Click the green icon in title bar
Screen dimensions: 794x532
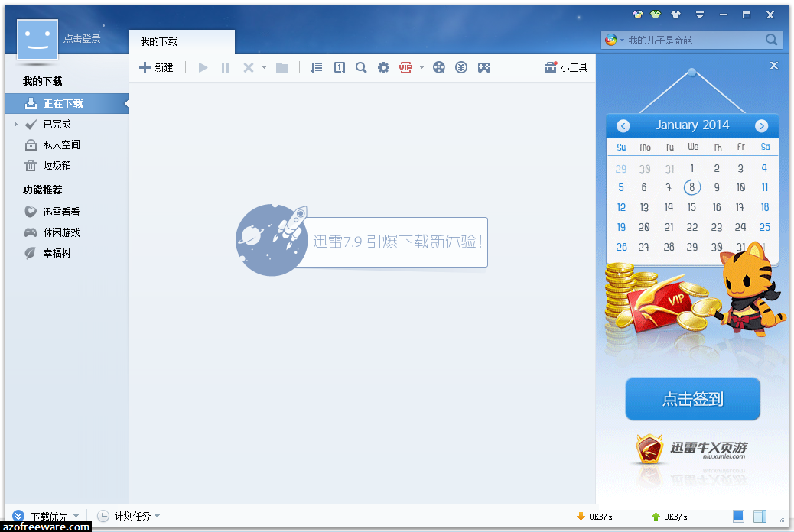[x=656, y=15]
